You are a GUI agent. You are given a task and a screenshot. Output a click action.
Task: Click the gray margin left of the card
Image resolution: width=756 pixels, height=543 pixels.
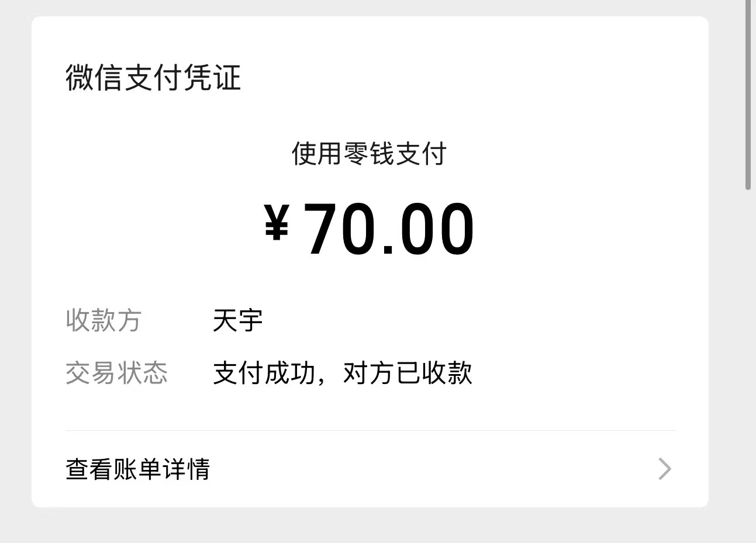pos(15,263)
